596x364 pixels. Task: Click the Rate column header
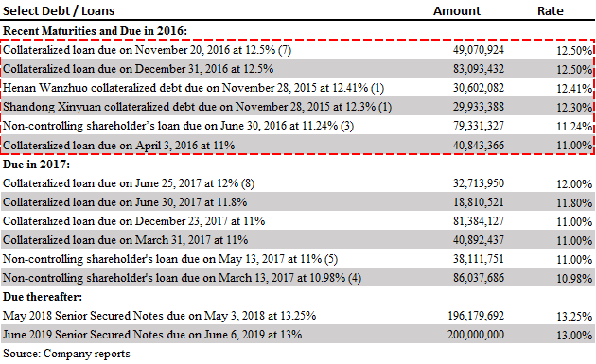[x=550, y=10]
